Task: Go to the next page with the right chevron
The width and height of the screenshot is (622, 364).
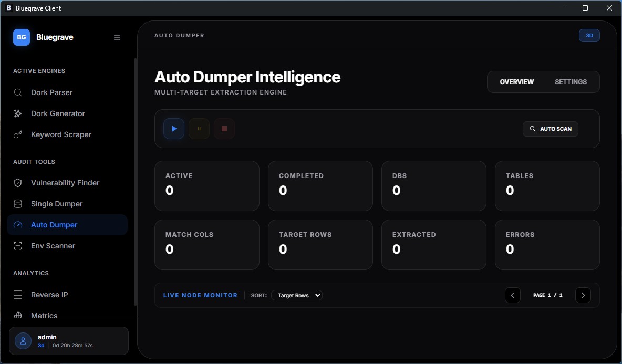Action: [x=583, y=295]
